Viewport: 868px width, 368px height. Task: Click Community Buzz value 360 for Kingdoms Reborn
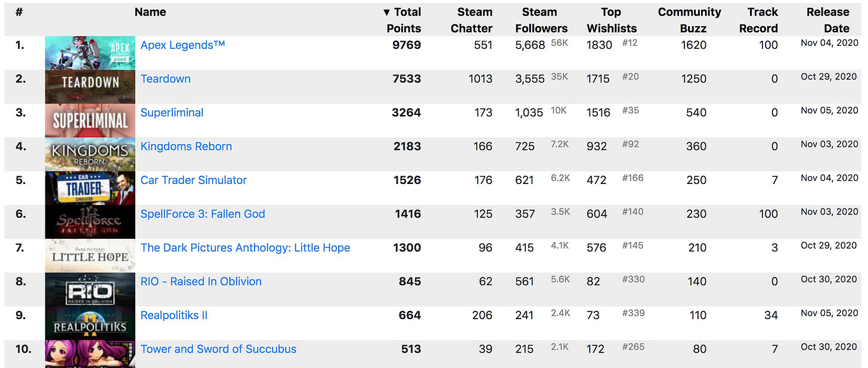696,146
